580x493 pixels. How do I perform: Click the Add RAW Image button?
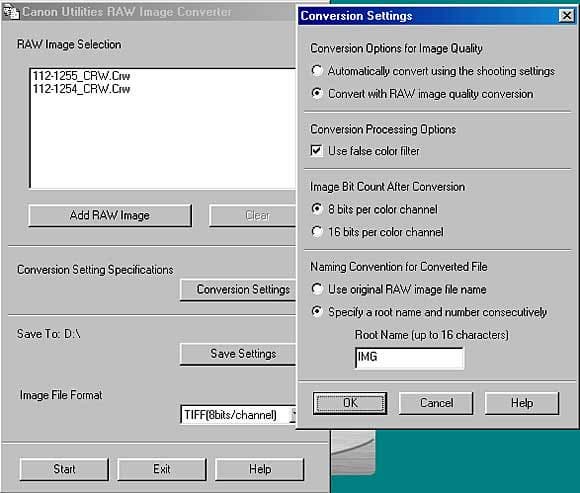point(110,215)
